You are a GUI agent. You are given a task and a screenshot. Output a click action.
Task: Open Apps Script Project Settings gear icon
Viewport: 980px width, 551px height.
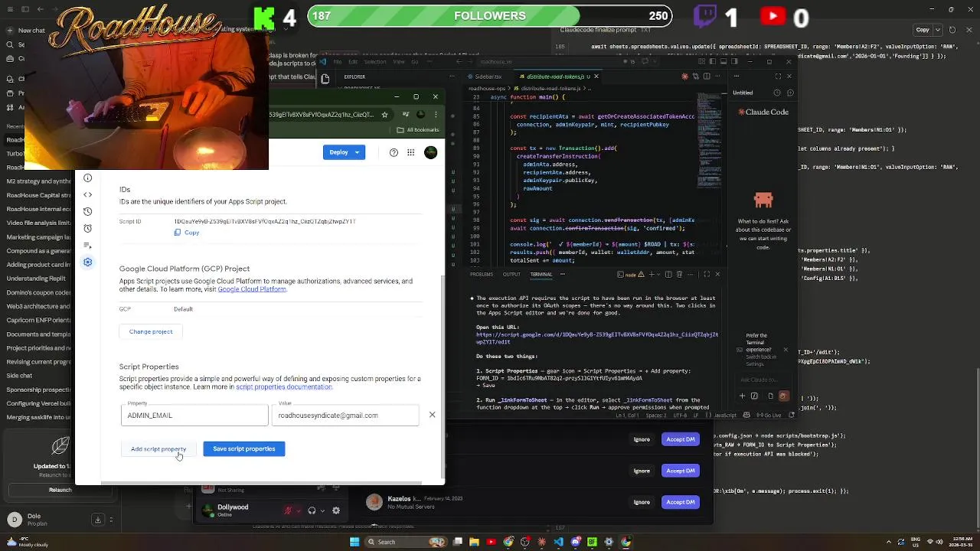[88, 262]
